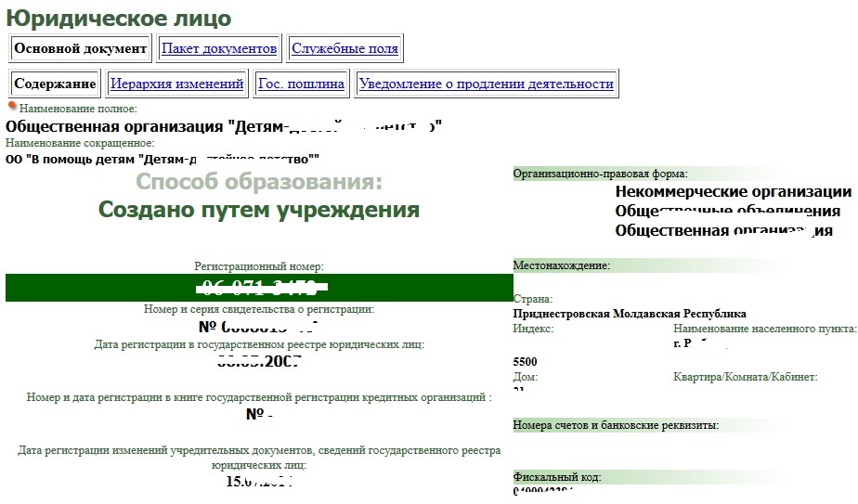Go to the Гос. пошлина tab

click(301, 84)
